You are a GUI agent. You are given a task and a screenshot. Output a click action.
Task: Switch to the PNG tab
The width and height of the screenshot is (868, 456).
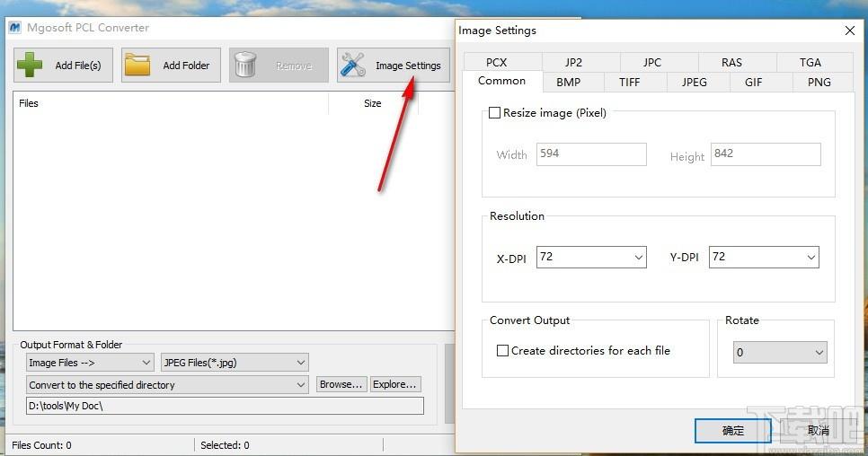(819, 83)
